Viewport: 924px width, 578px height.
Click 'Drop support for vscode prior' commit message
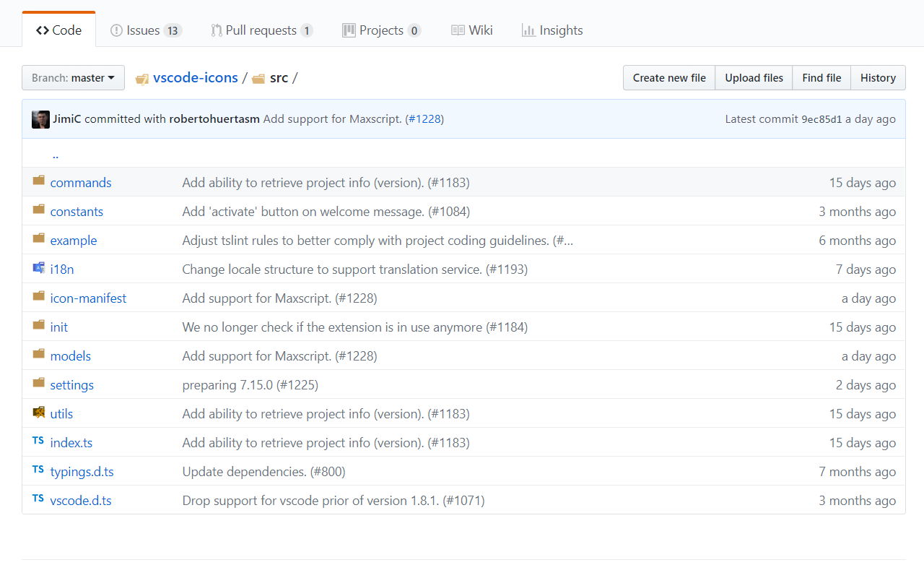coord(334,501)
